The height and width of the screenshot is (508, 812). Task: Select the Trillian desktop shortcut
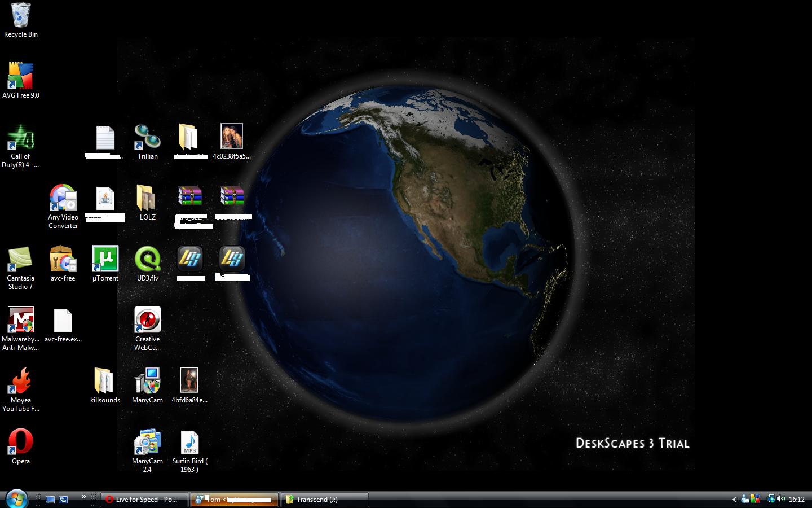[147, 137]
